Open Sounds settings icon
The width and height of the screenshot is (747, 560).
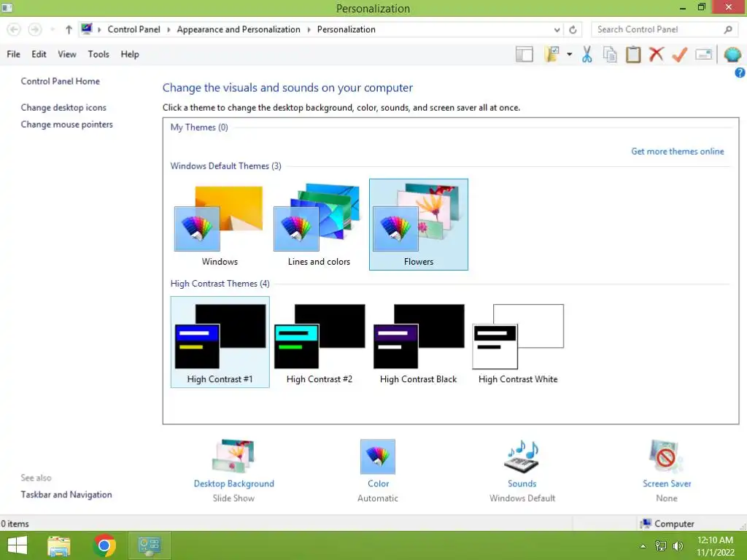(522, 456)
